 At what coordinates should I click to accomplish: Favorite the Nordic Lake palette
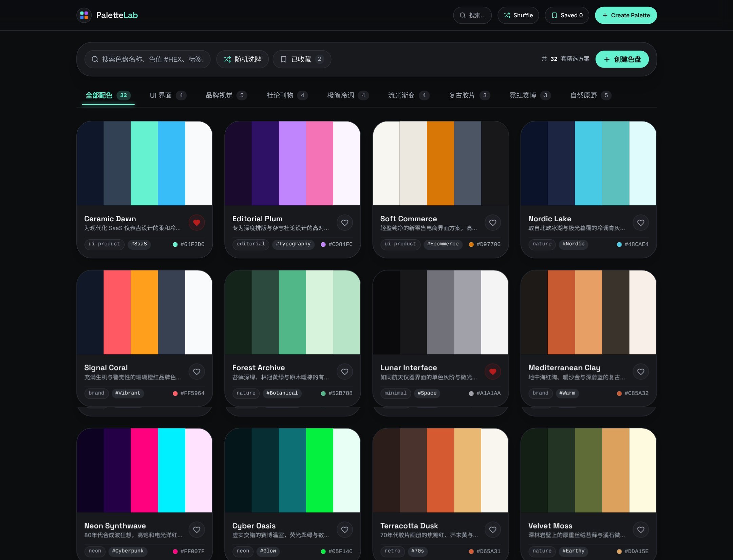pos(641,223)
